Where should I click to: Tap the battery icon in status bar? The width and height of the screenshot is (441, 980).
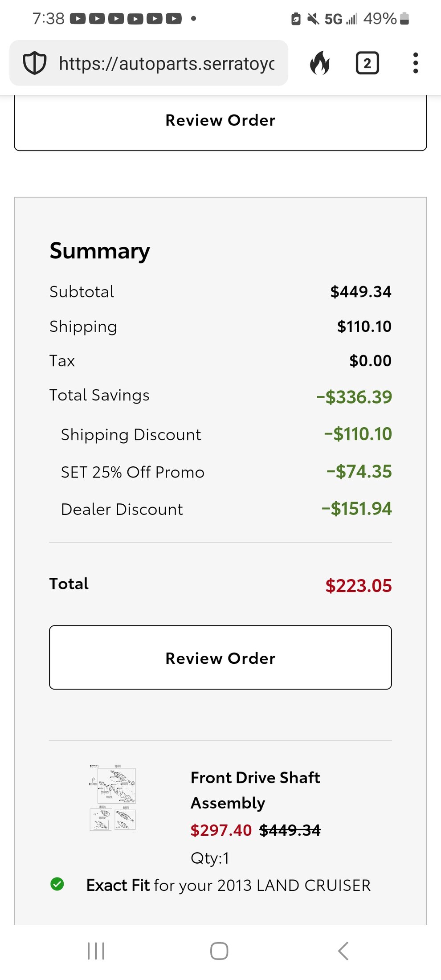pos(404,18)
